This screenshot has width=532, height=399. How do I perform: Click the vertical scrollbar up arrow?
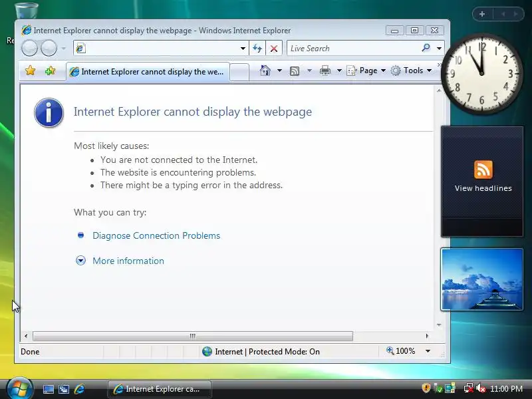click(439, 90)
